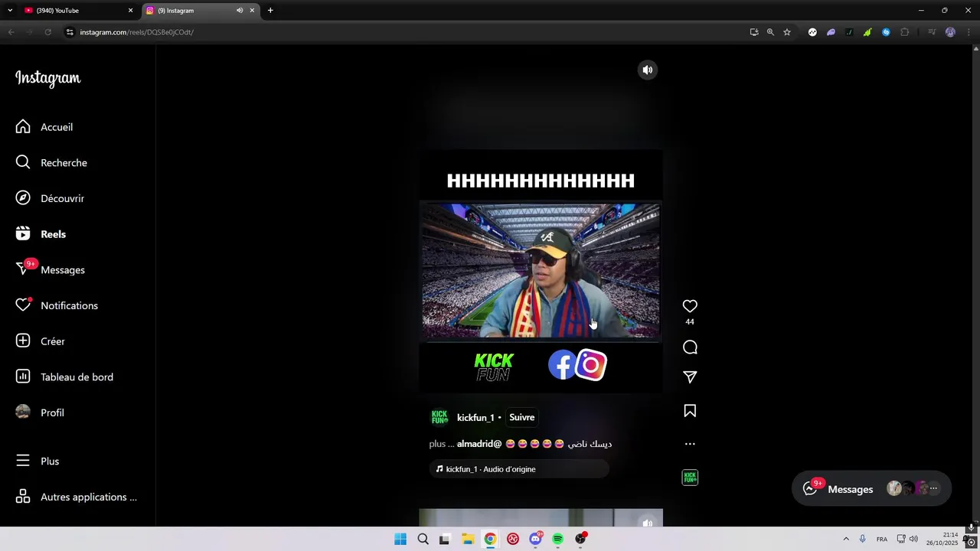Open Chrome three-dot menu
Image resolution: width=980 pixels, height=551 pixels.
[969, 32]
